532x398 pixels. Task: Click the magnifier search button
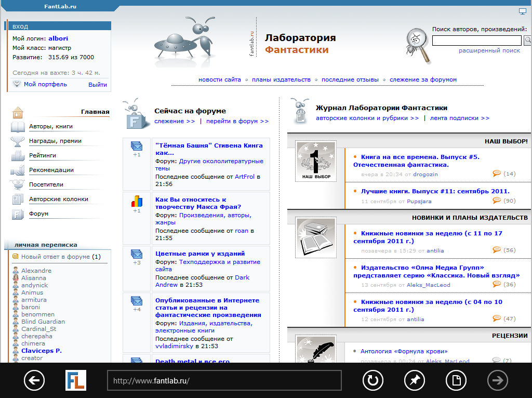527,40
